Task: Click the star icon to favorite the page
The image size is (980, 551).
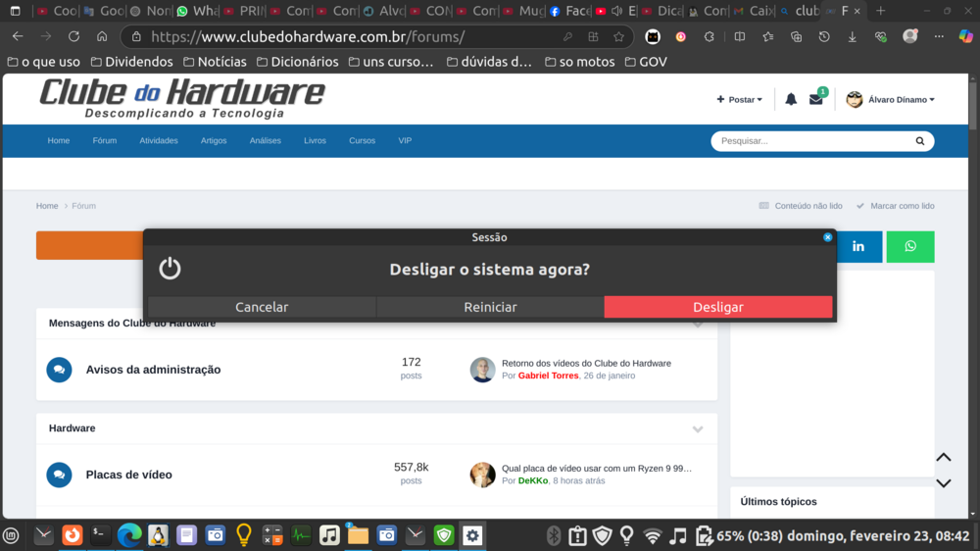Action: tap(618, 36)
